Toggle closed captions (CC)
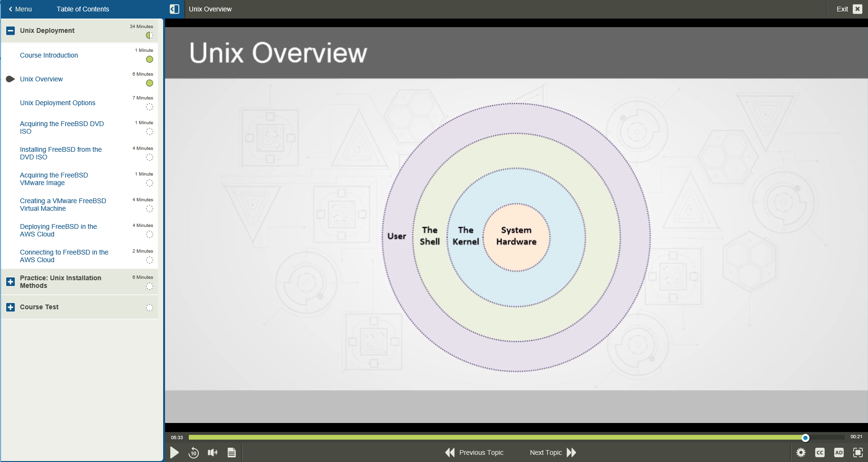 click(820, 452)
